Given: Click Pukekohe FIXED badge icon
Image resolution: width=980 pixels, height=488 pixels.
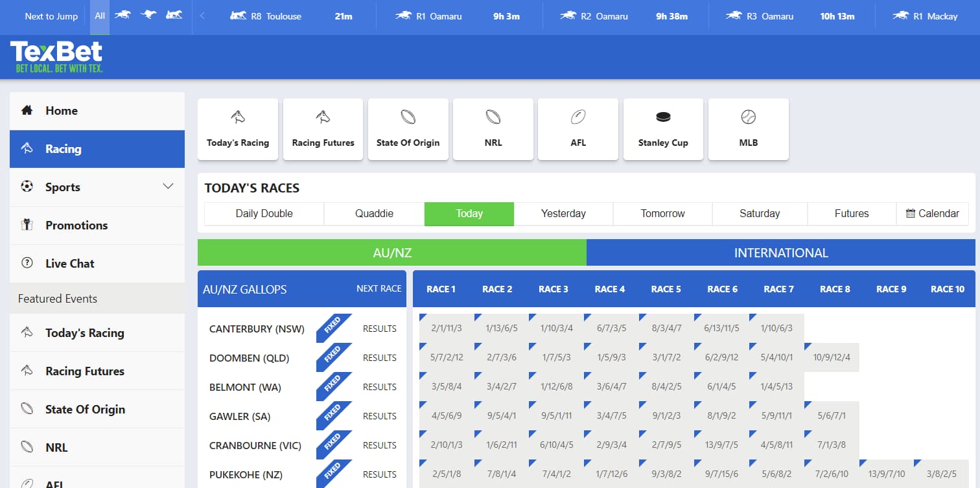Looking at the screenshot, I should 333,474.
